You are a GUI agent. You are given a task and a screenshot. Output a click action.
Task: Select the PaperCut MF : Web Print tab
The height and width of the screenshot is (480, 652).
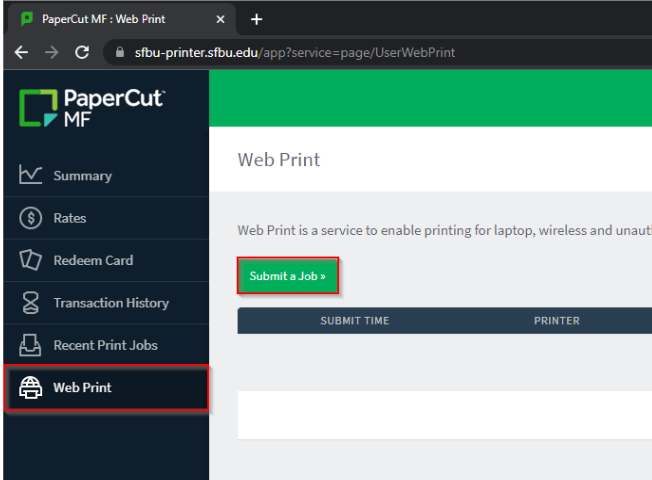[x=121, y=19]
